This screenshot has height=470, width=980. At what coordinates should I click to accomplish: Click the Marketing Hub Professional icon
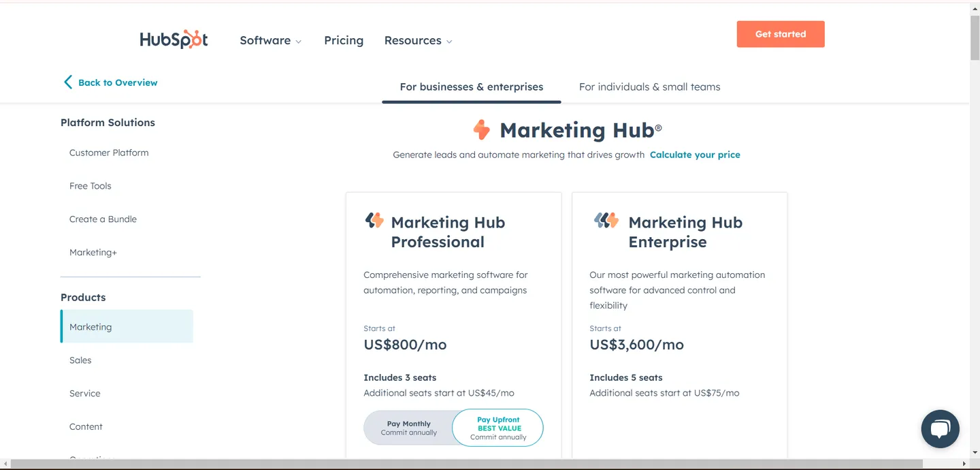[x=374, y=220]
